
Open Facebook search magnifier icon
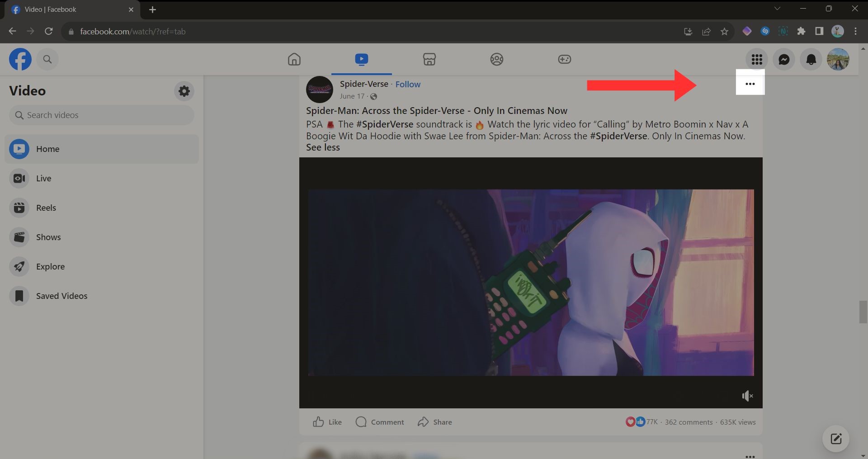tap(47, 59)
